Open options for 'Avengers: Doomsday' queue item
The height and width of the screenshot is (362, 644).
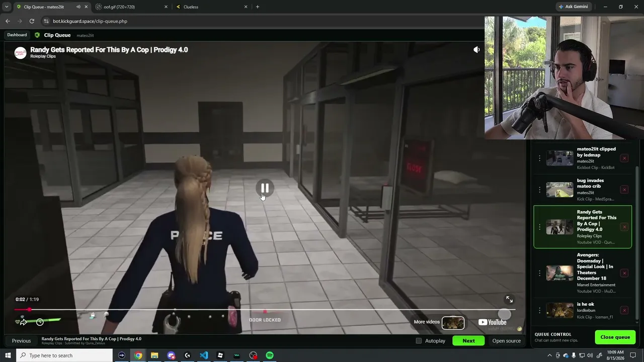pos(539,273)
